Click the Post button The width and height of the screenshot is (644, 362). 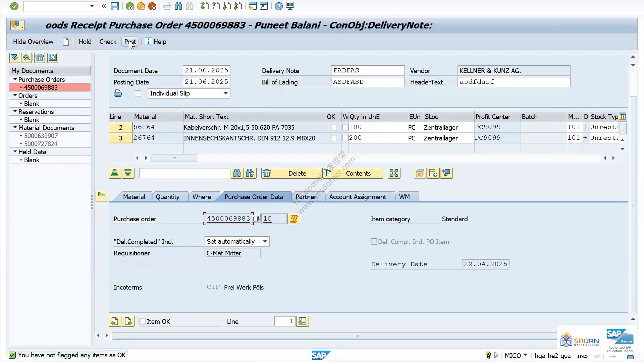click(x=130, y=42)
